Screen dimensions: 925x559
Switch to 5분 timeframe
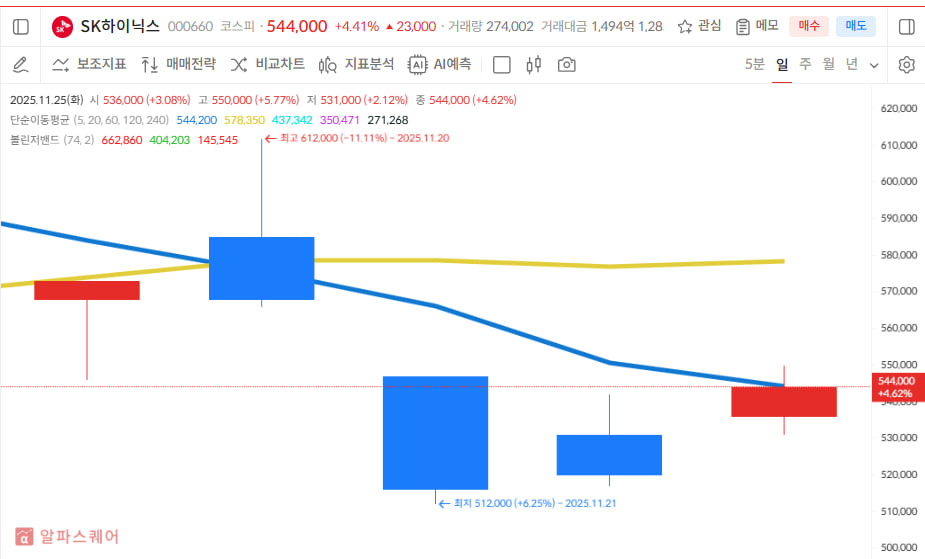click(x=754, y=64)
